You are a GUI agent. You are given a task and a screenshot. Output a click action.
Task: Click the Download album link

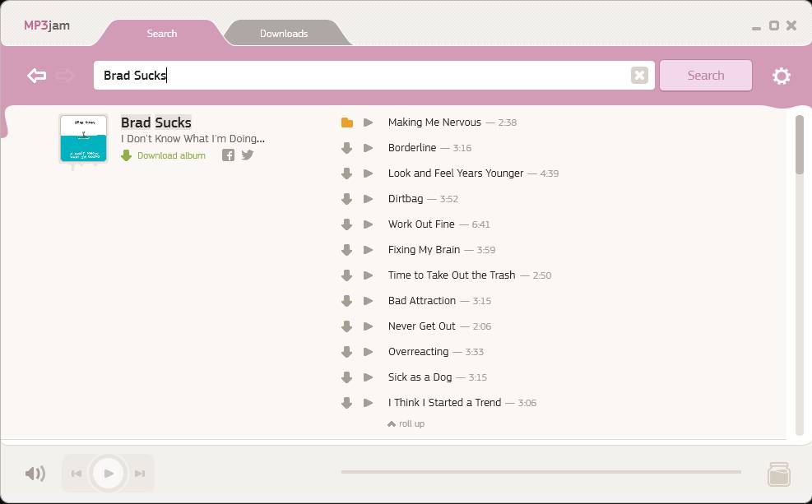click(x=171, y=155)
